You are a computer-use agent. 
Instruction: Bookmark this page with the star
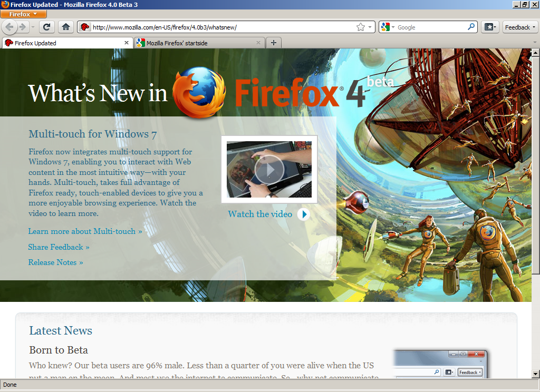361,27
